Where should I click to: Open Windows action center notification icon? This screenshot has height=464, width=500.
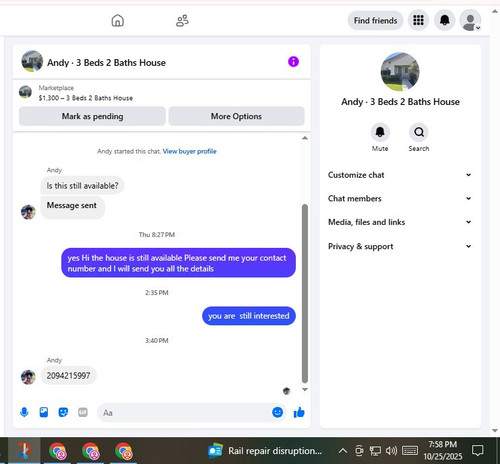pyautogui.click(x=477, y=451)
